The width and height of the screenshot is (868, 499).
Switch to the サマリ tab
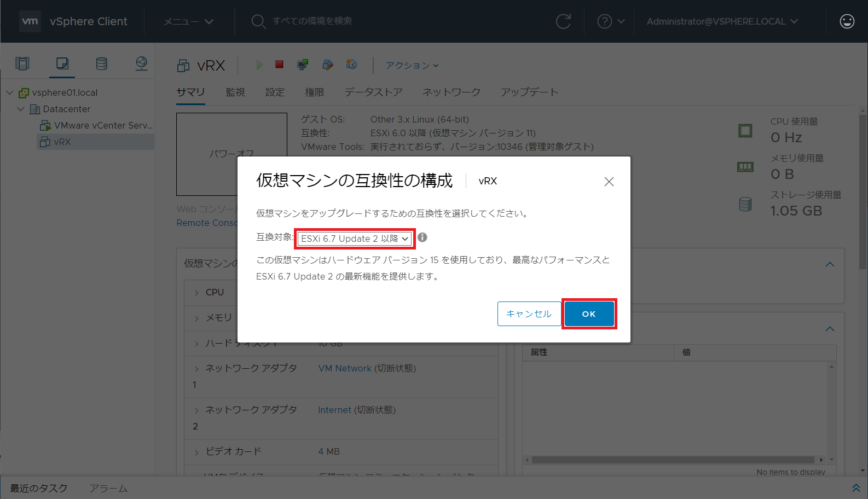[190, 92]
